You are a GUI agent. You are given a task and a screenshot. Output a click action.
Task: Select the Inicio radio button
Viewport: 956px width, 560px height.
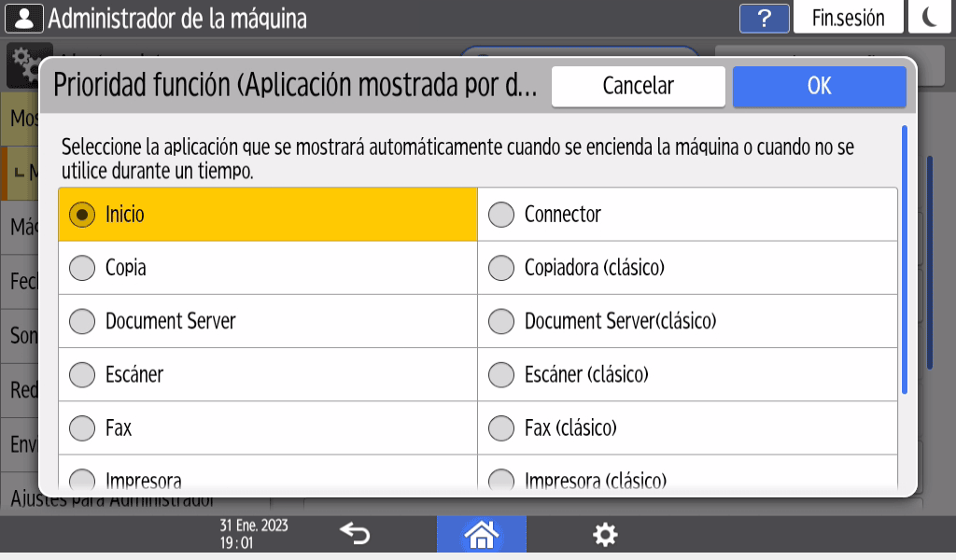pos(83,215)
